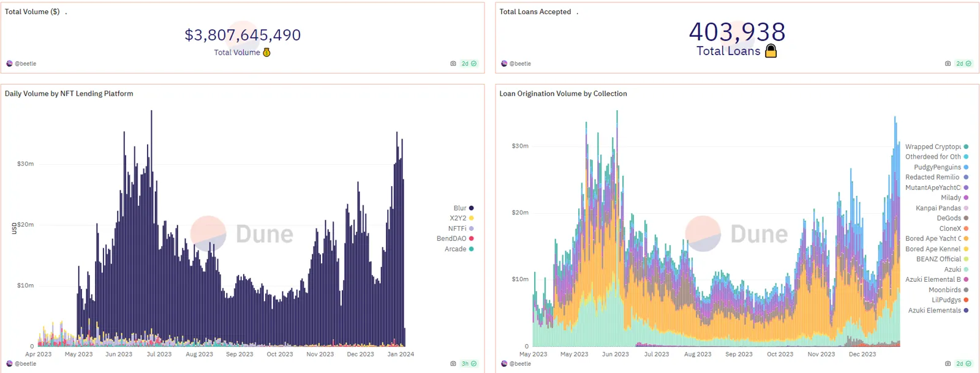This screenshot has width=980, height=373.
Task: Click camera icon in Total Volume panel
Action: pos(453,64)
